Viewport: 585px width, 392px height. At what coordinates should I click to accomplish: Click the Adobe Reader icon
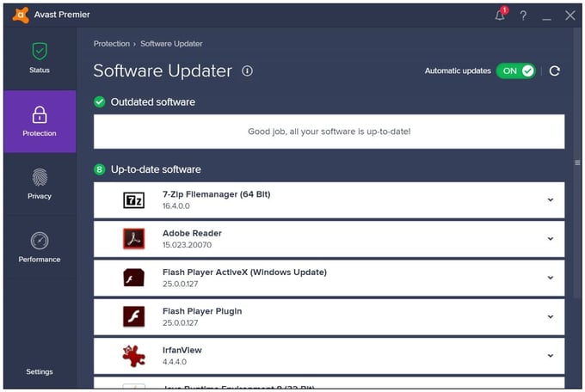[134, 239]
